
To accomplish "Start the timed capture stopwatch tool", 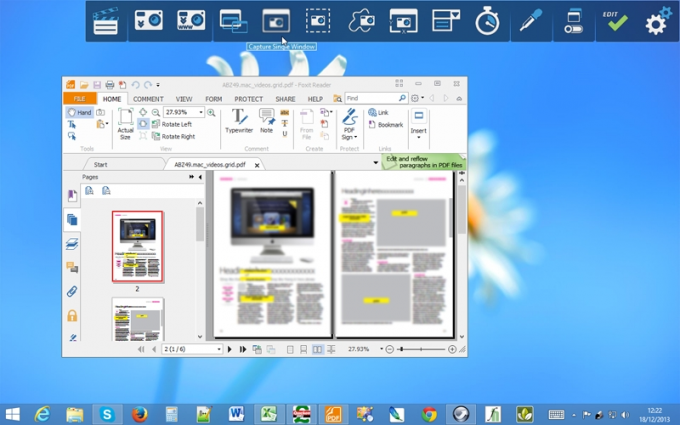I will pos(487,21).
